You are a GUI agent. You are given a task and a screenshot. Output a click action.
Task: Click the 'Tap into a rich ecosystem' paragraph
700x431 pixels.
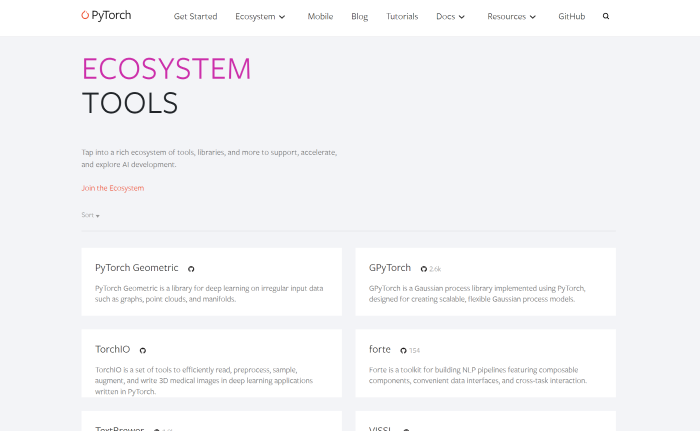click(209, 159)
